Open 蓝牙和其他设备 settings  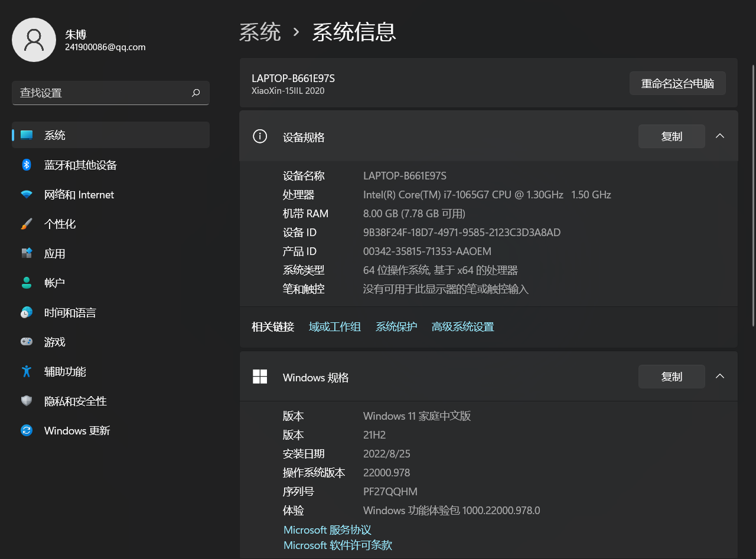(111, 165)
